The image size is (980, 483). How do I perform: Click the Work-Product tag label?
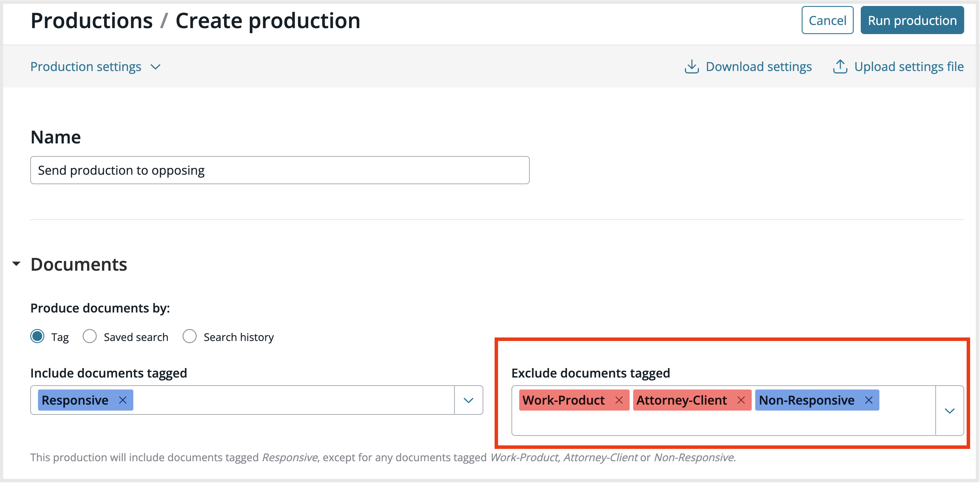point(564,400)
